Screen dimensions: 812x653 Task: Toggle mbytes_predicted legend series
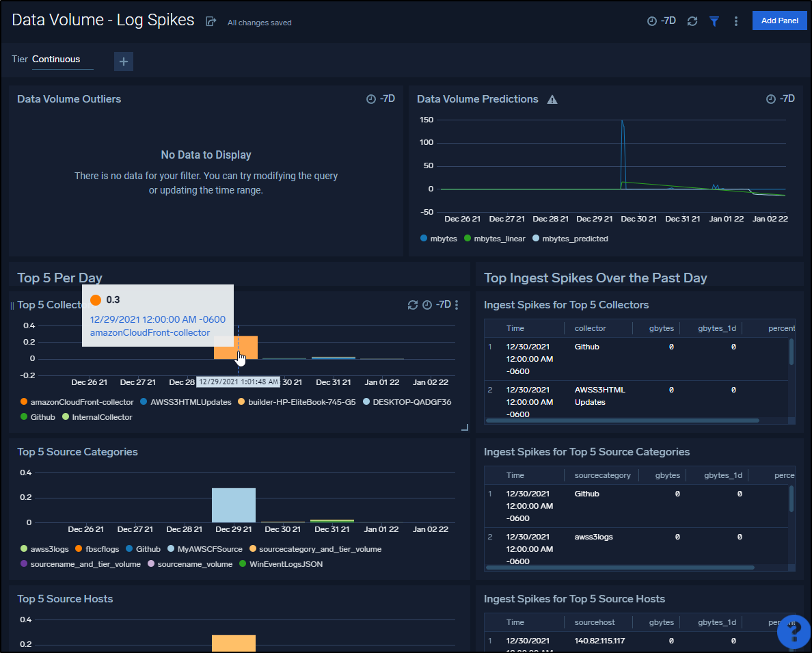[x=570, y=239]
